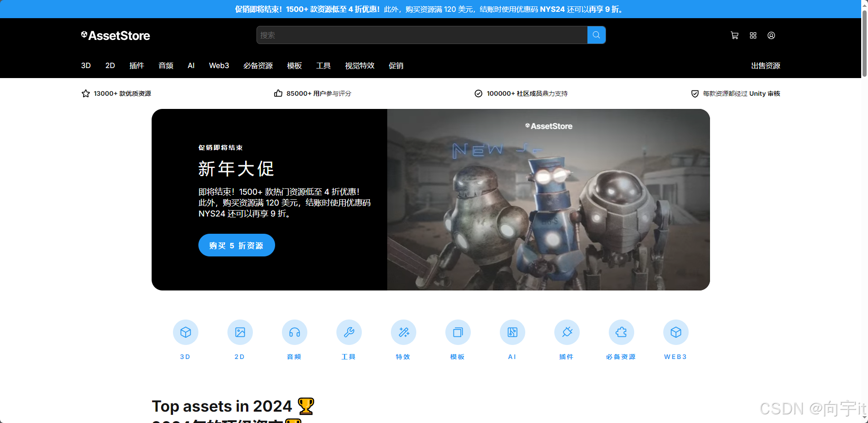Click the 85000+ 用户参与评分 text
The height and width of the screenshot is (423, 868).
pos(319,93)
